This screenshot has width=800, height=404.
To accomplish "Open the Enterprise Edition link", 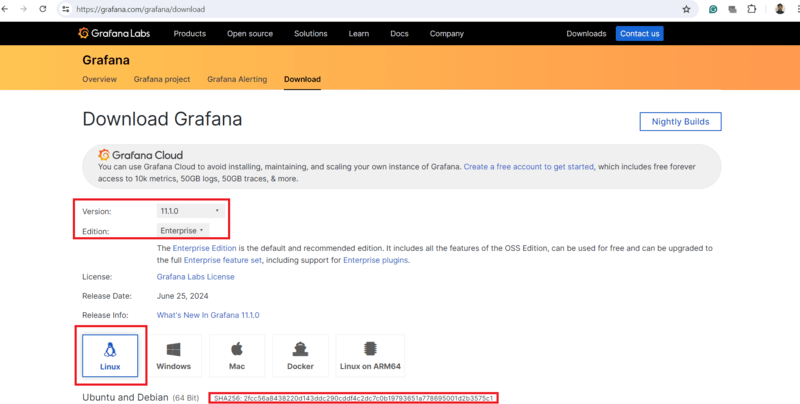I will coord(204,248).
